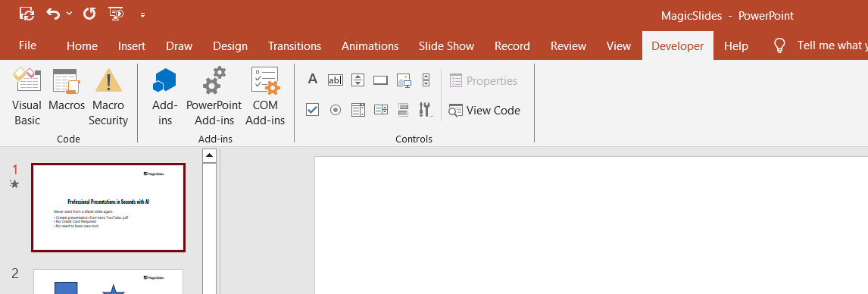The width and height of the screenshot is (868, 294).
Task: Insert a Label control
Action: 313,79
